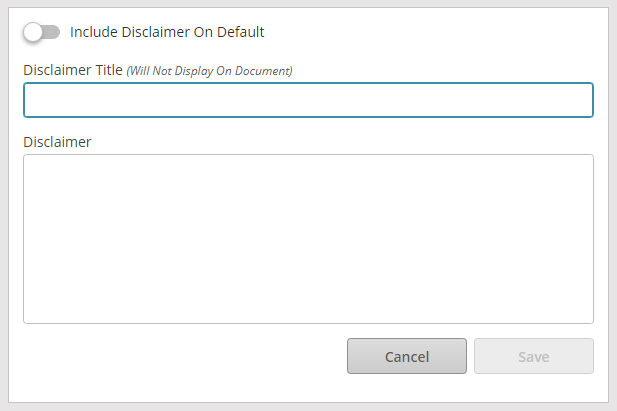Click the grey track of the toggle switch

[x=52, y=32]
